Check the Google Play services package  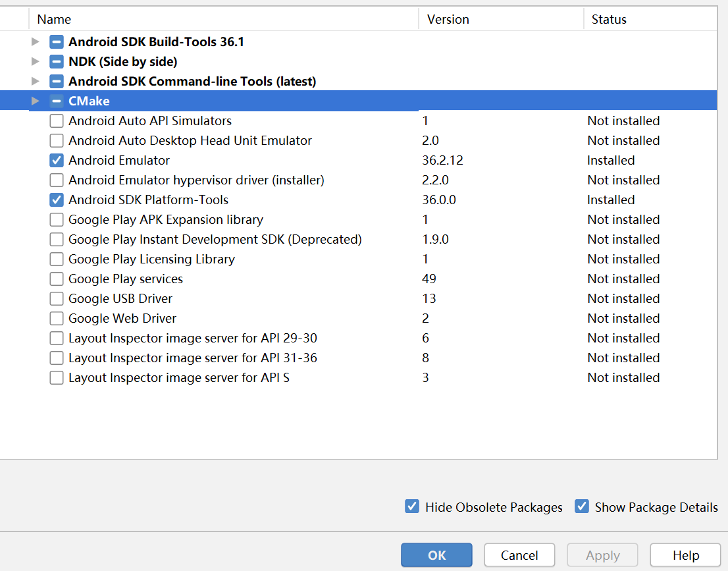(57, 279)
